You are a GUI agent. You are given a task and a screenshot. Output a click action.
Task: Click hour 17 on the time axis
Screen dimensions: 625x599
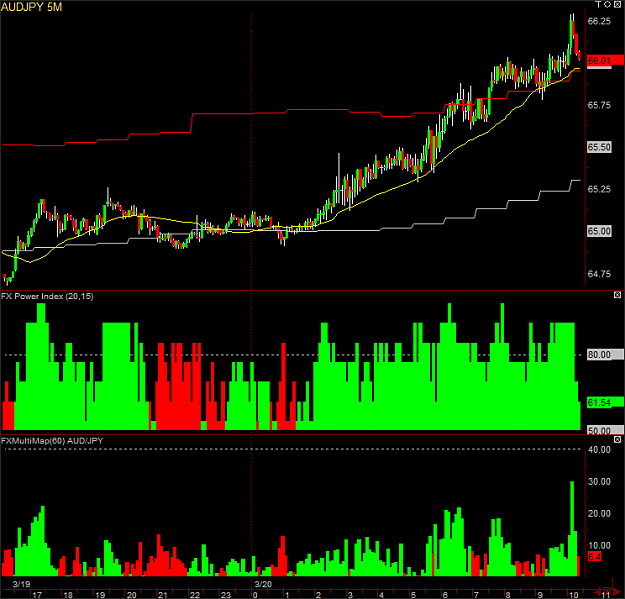(37, 595)
